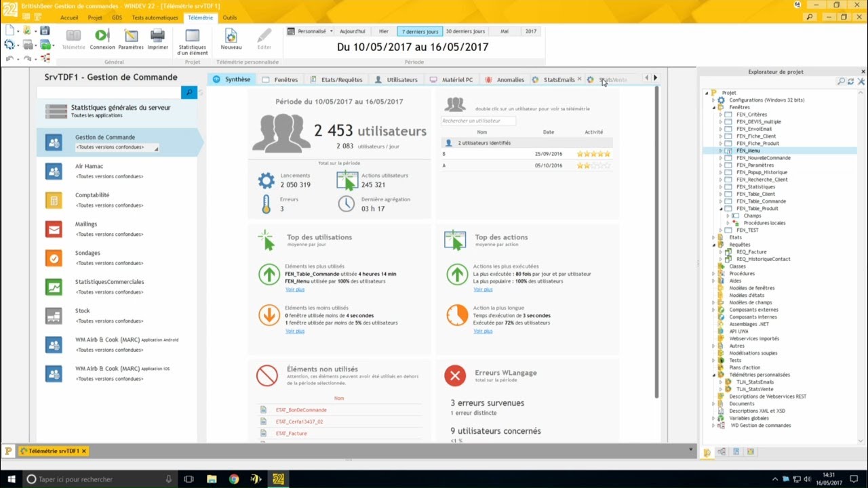Select the Mai period button
The height and width of the screenshot is (488, 868).
click(505, 31)
